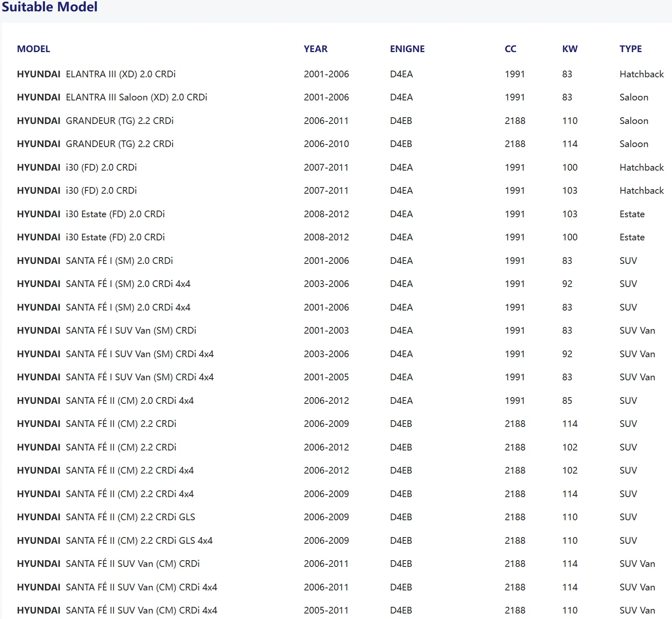Select "Saloon" type in ELANTRA III Saloon row
672x619 pixels.
click(x=634, y=97)
